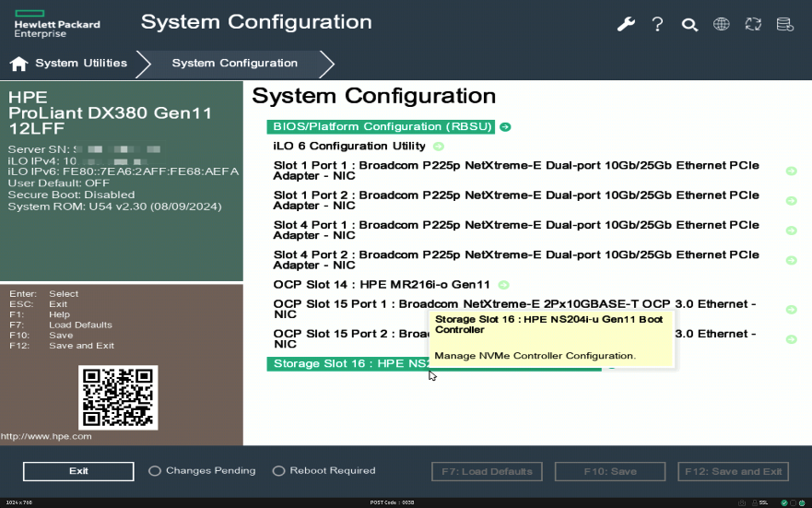Click '1024 x 768' resolution text
Image resolution: width=812 pixels, height=508 pixels.
[x=18, y=502]
